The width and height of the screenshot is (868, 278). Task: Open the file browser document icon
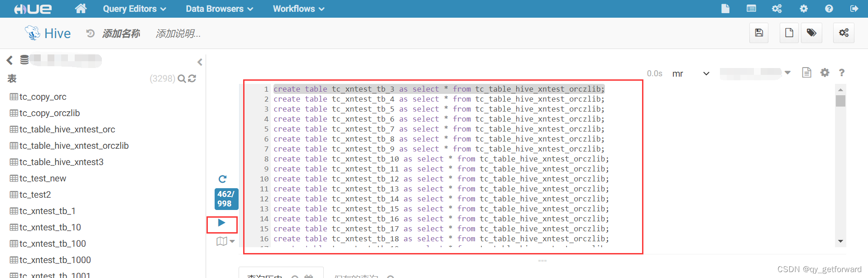click(725, 9)
